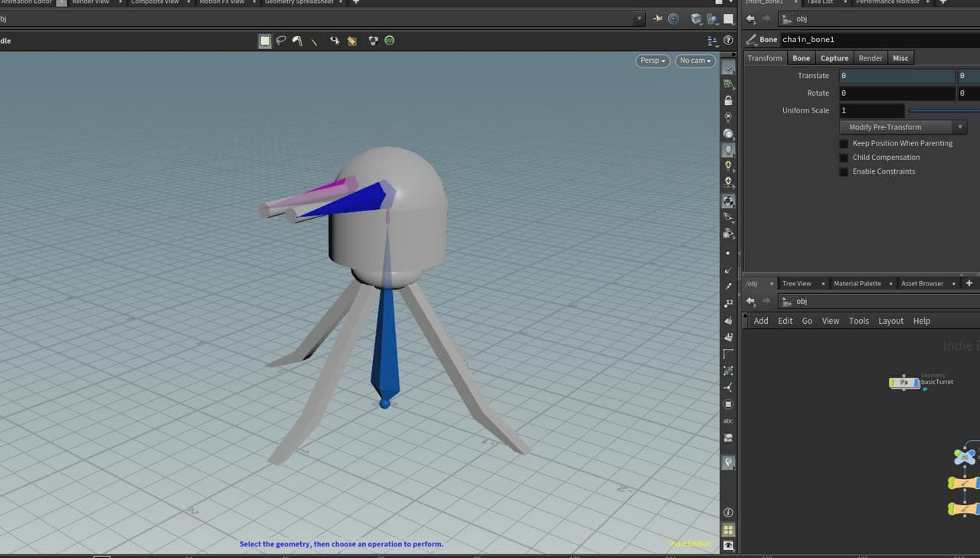Open the Persp view dropdown

pyautogui.click(x=653, y=60)
